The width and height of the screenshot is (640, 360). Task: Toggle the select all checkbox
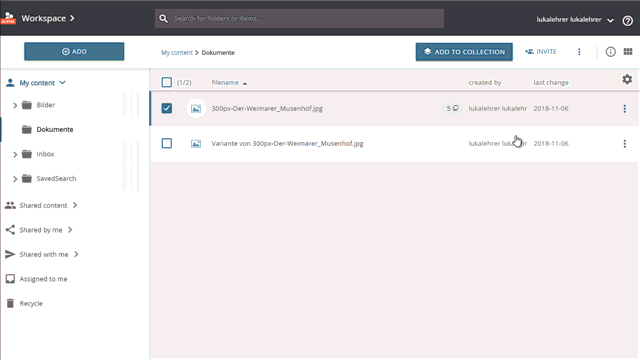(x=167, y=82)
